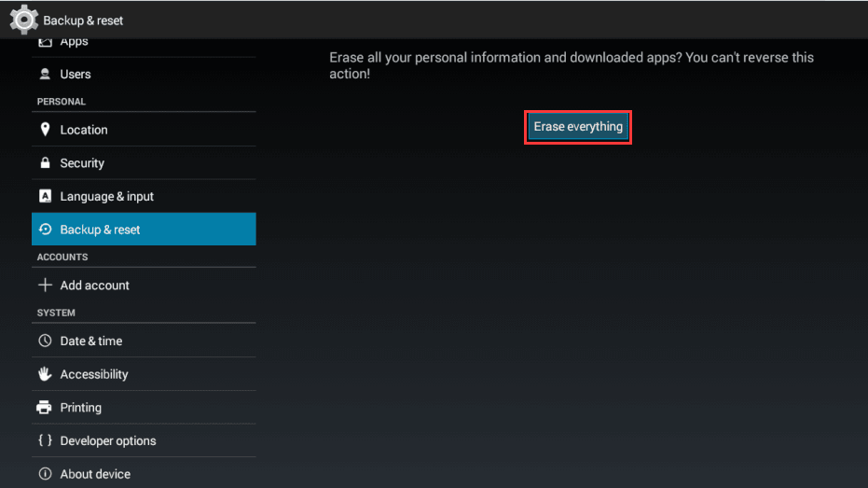868x488 pixels.
Task: Click the Developer options braces icon
Action: pyautogui.click(x=45, y=440)
